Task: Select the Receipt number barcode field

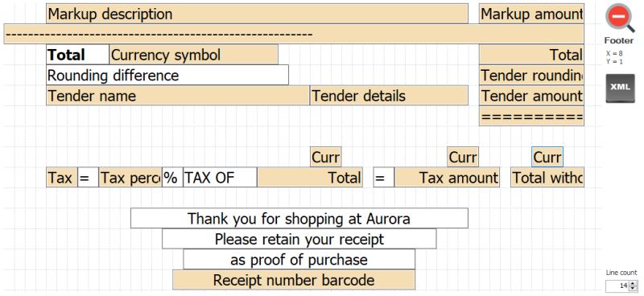Action: (x=294, y=280)
